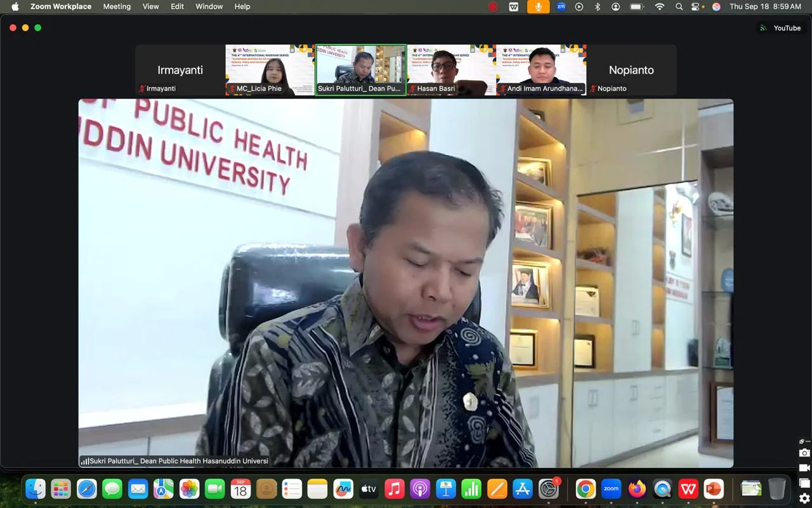The height and width of the screenshot is (508, 812).
Task: Open WPS Office from the Dock
Action: tap(688, 489)
